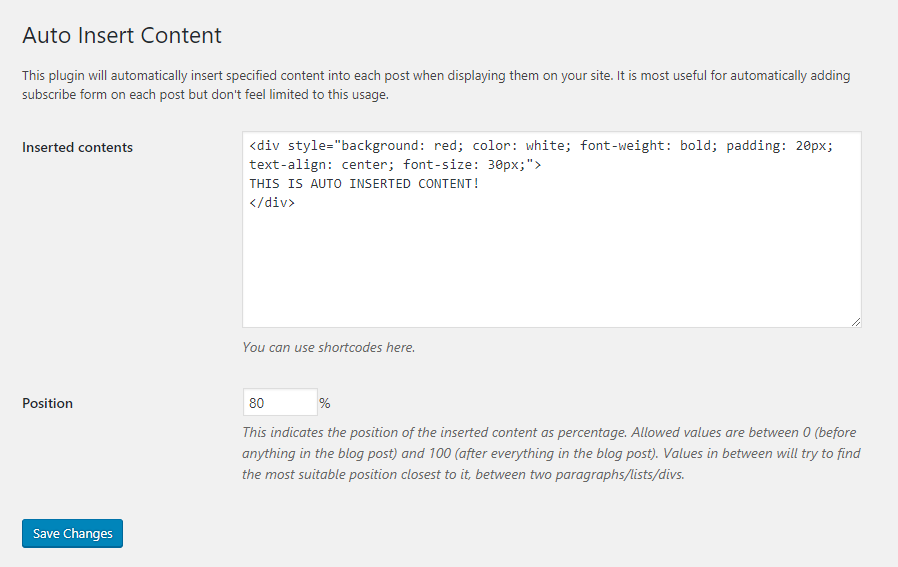
Task: Click the Inserted contents label
Action: pyautogui.click(x=77, y=147)
